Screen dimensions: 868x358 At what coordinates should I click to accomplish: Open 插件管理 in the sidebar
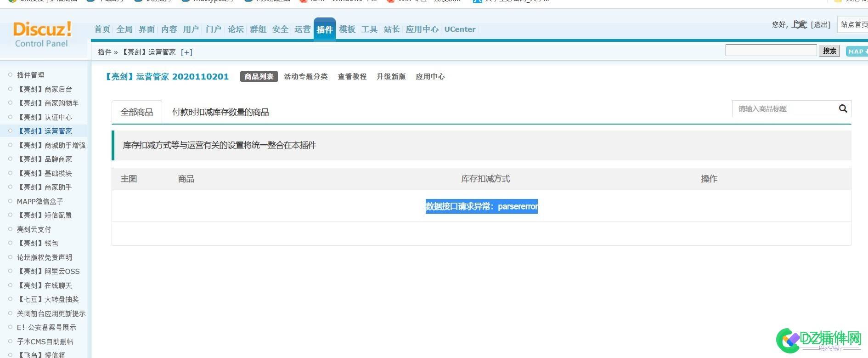(31, 75)
